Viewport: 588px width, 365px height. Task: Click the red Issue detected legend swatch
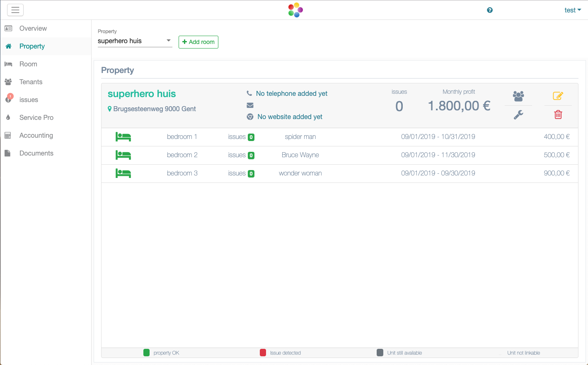coord(263,353)
